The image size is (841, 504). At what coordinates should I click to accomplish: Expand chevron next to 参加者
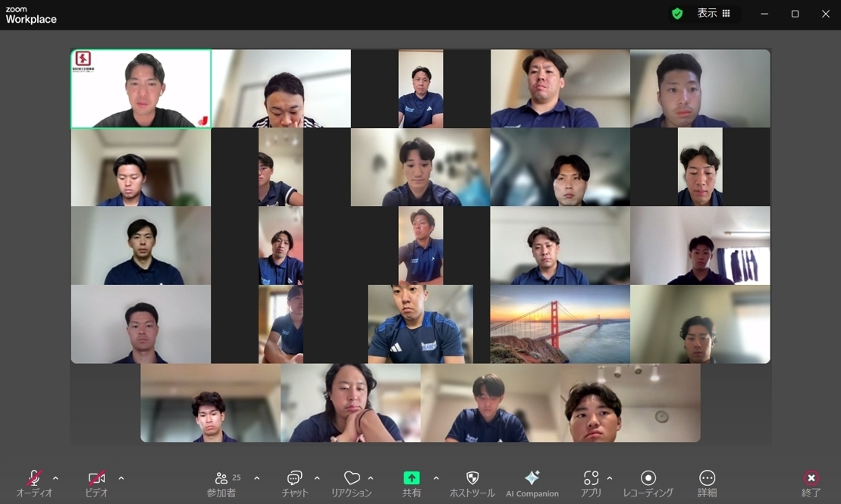[257, 477]
